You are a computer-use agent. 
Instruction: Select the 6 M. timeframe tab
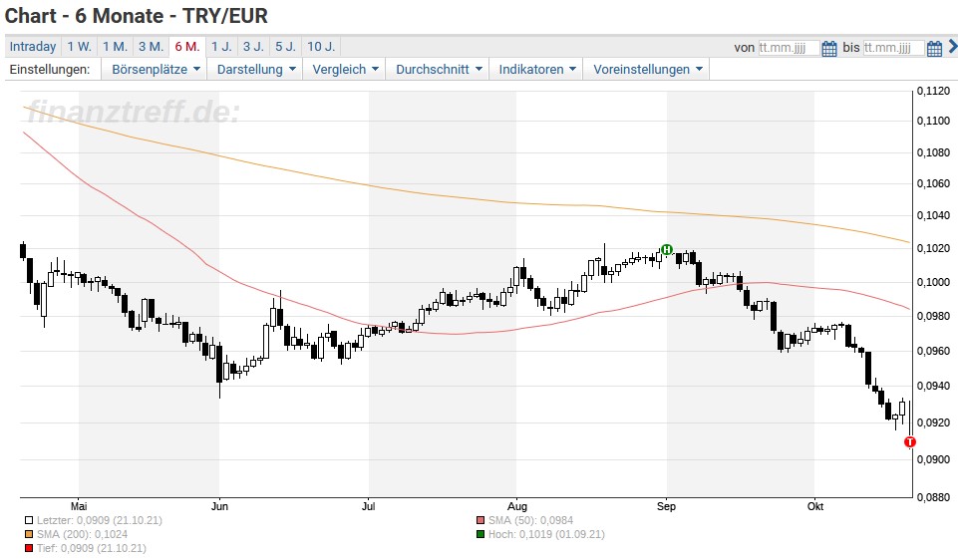coord(187,47)
